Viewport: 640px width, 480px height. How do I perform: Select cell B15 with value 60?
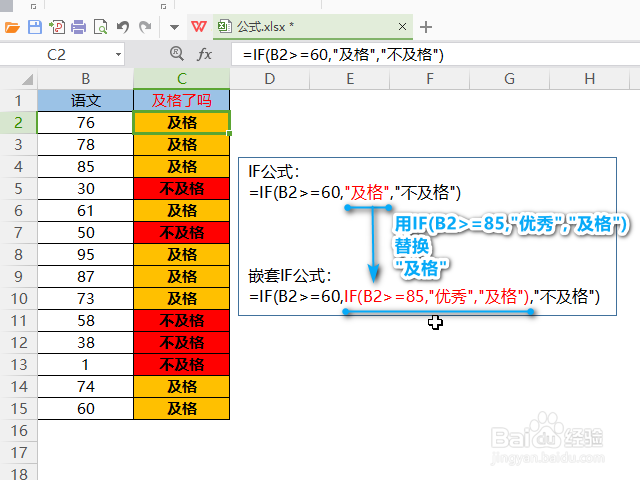(85, 409)
